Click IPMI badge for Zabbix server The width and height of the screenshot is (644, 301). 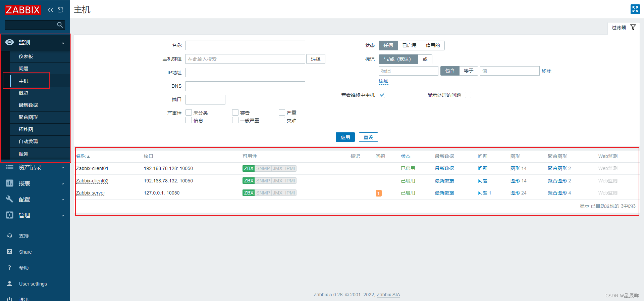[290, 193]
